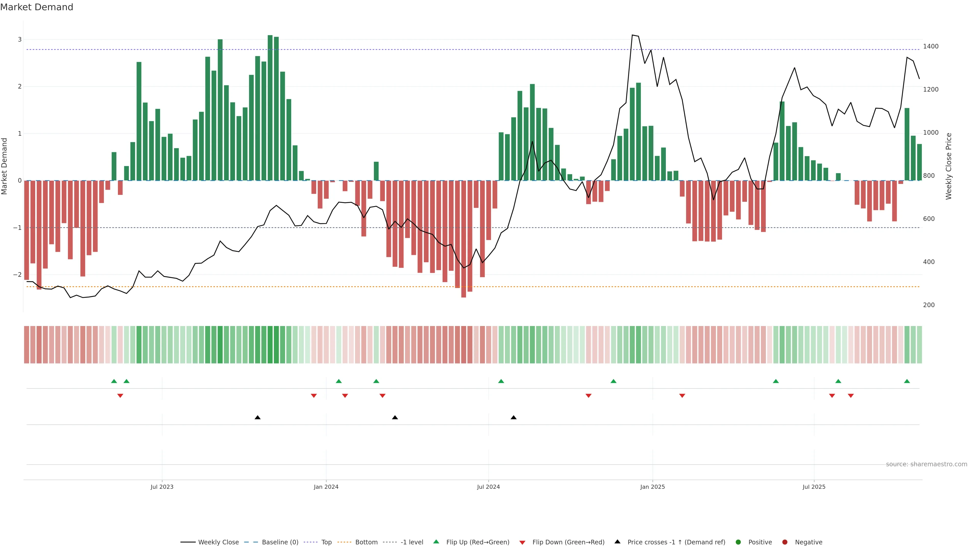Image resolution: width=980 pixels, height=551 pixels.
Task: Click the Jan 2025 x-axis label
Action: click(653, 487)
